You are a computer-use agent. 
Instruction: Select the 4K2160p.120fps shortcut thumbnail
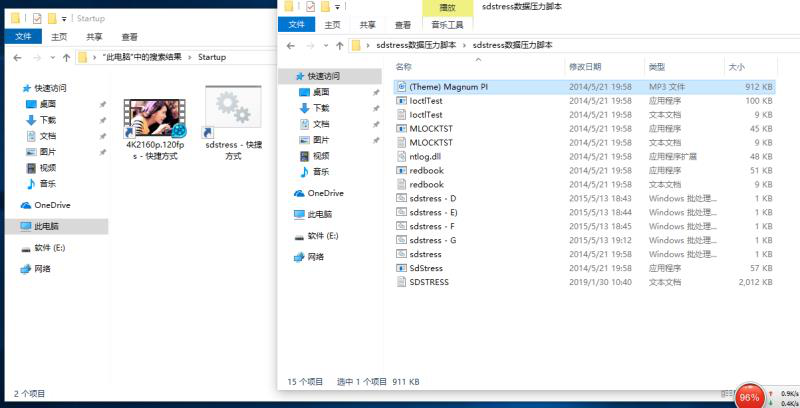click(155, 118)
